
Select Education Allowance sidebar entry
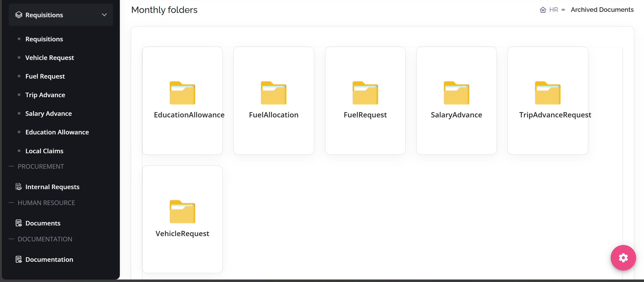click(57, 132)
